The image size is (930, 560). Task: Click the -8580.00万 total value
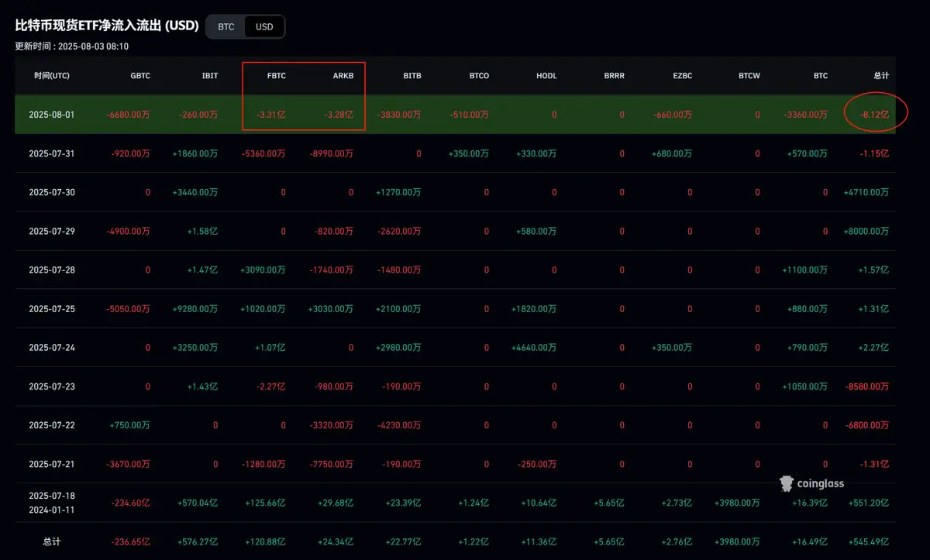point(867,386)
